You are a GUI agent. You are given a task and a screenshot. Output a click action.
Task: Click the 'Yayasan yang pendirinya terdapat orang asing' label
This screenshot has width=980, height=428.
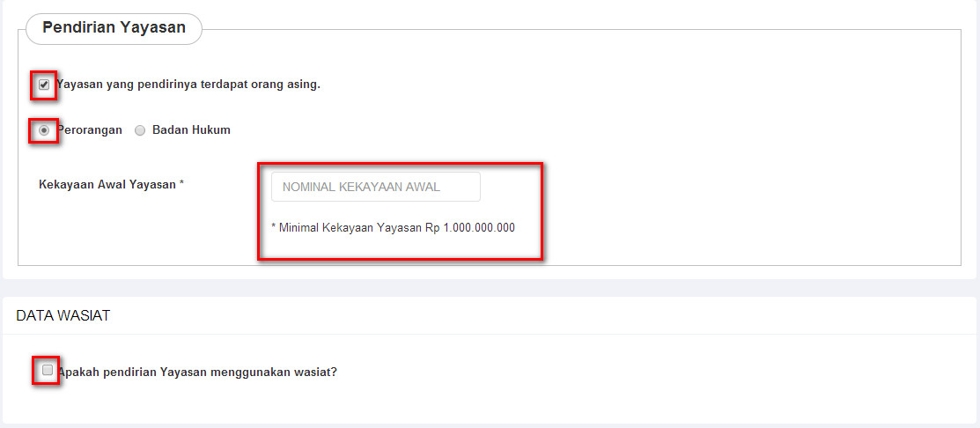click(188, 85)
